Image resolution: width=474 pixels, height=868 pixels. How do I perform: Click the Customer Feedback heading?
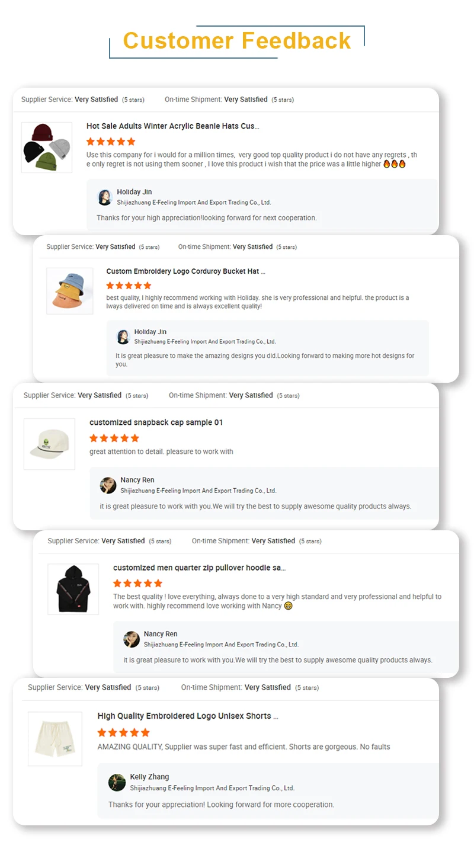click(x=237, y=41)
